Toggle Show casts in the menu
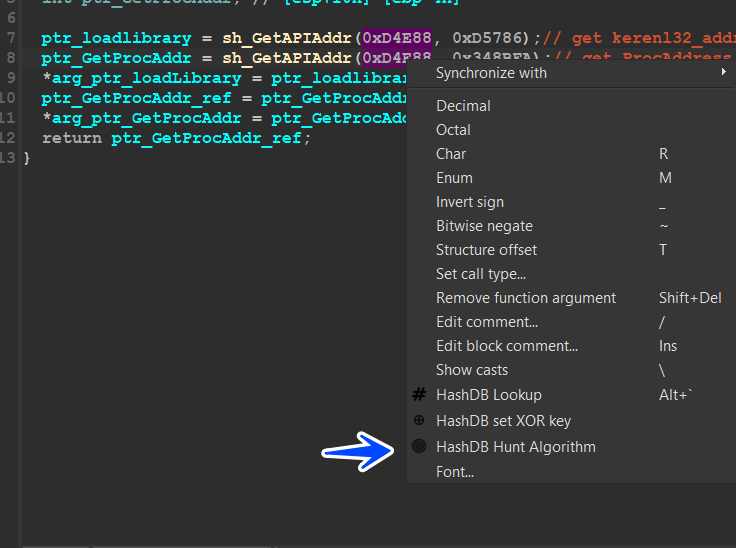This screenshot has height=548, width=736. (571, 370)
